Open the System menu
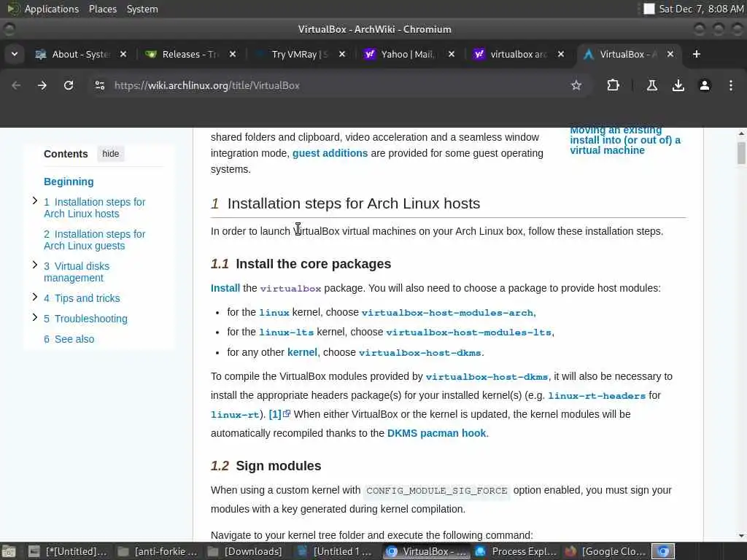 pyautogui.click(x=142, y=9)
